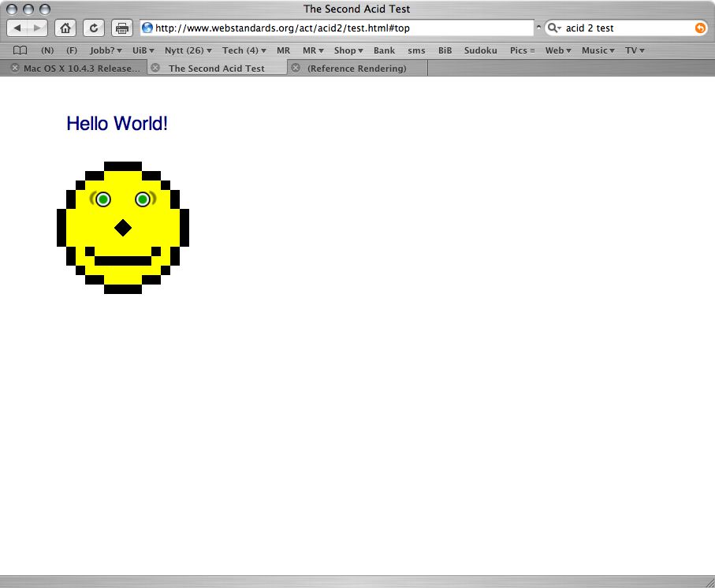
Task: Open the sms bookmark
Action: coord(416,50)
